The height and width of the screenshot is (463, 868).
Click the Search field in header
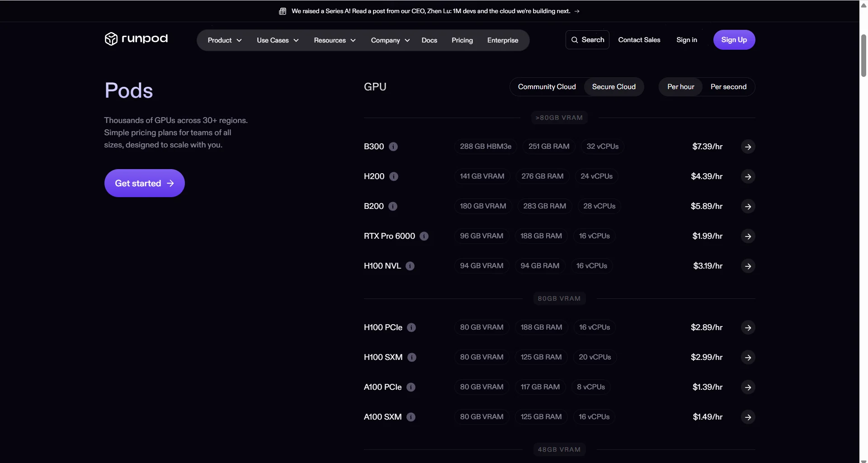point(587,40)
